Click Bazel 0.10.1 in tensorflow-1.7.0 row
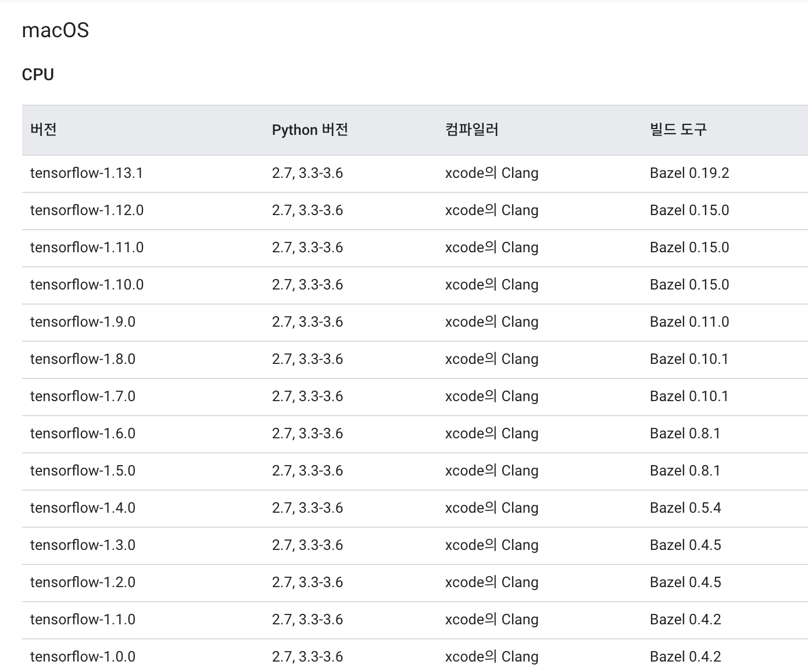This screenshot has width=808, height=672. [x=689, y=396]
